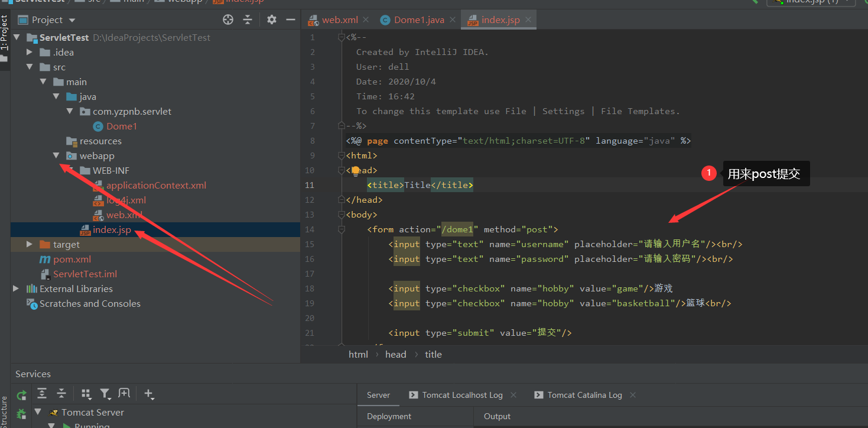The width and height of the screenshot is (868, 428).
Task: Fold the html tag at line 9
Action: coord(341,155)
